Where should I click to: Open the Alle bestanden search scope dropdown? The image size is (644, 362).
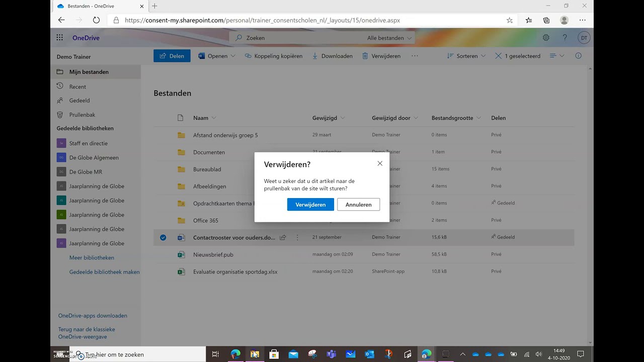click(389, 38)
